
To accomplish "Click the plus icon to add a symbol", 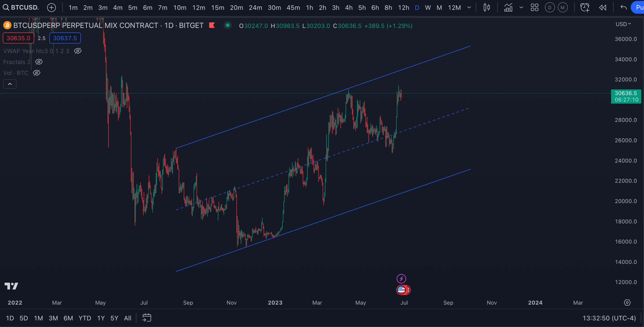I will pyautogui.click(x=52, y=8).
